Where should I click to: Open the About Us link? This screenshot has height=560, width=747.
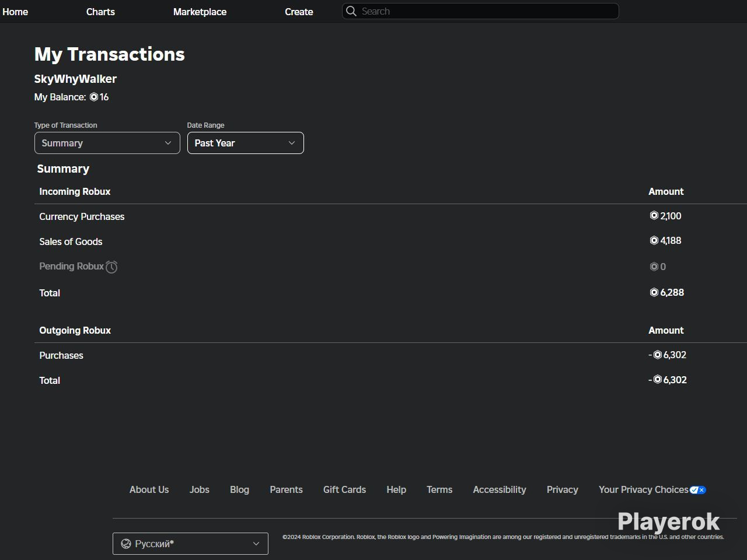pos(149,490)
